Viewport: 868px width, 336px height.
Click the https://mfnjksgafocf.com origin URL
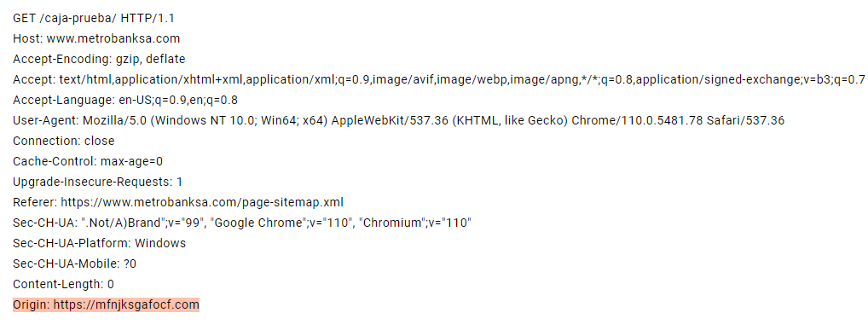(126, 305)
